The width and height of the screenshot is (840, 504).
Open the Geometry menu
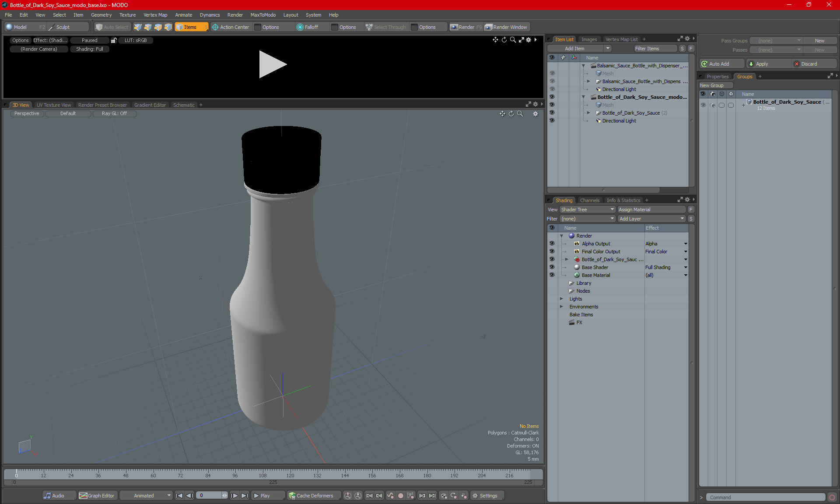tap(101, 15)
